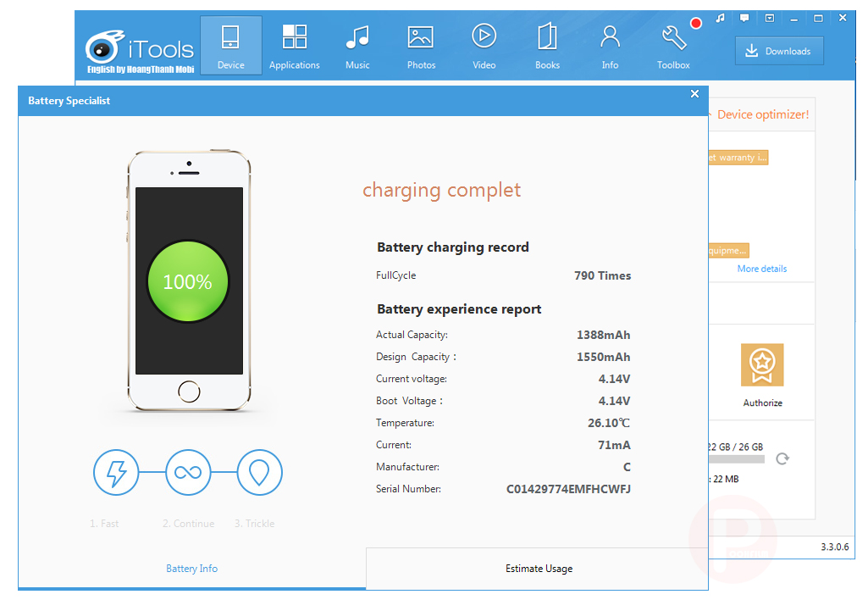Click the 790 Times FullCycle value
Viewport: 868px width, 611px height.
pyautogui.click(x=602, y=275)
